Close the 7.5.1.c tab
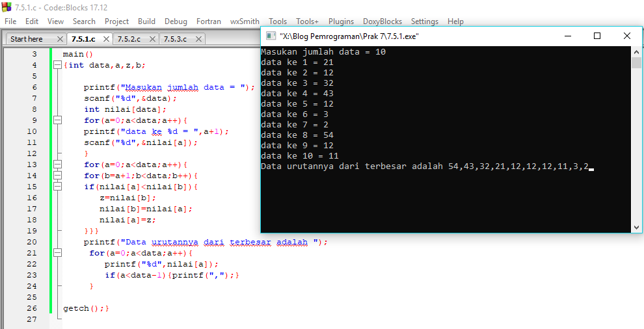 coord(106,39)
